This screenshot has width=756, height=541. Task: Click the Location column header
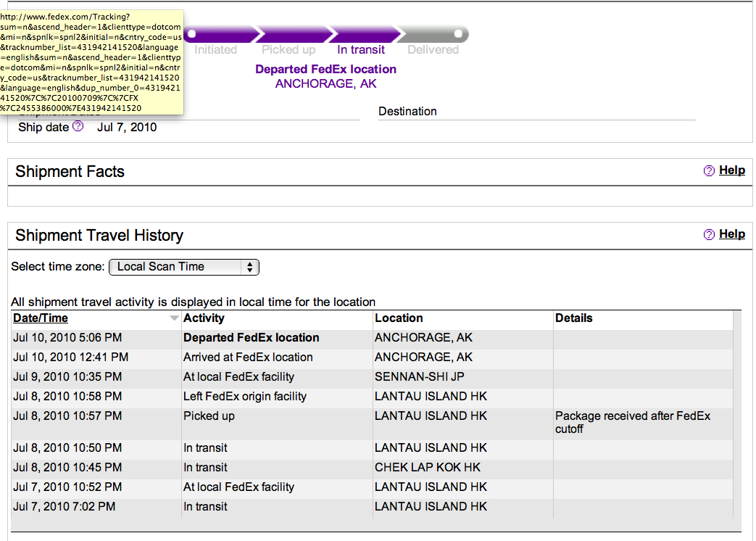point(399,318)
